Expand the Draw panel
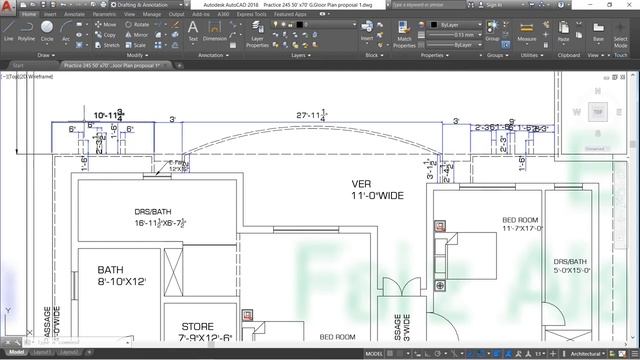Viewport: 640px width, 360px height. tap(46, 55)
